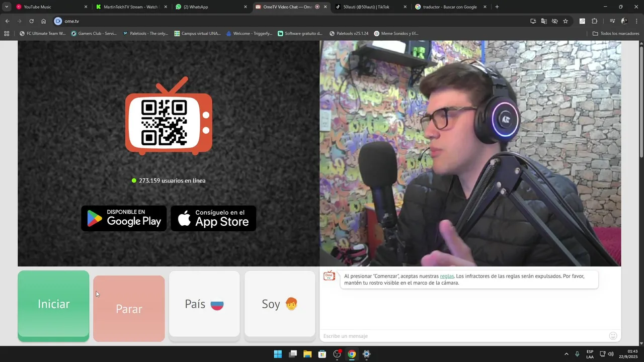Screen dimensions: 644x362
Task: Open the Windows Start menu
Action: click(x=278, y=354)
